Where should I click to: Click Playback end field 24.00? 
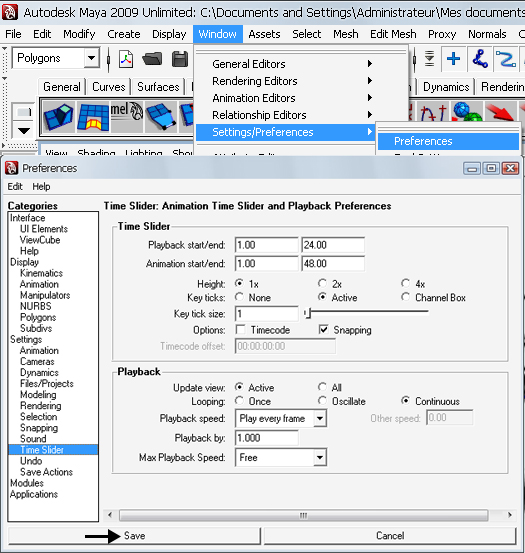point(333,245)
